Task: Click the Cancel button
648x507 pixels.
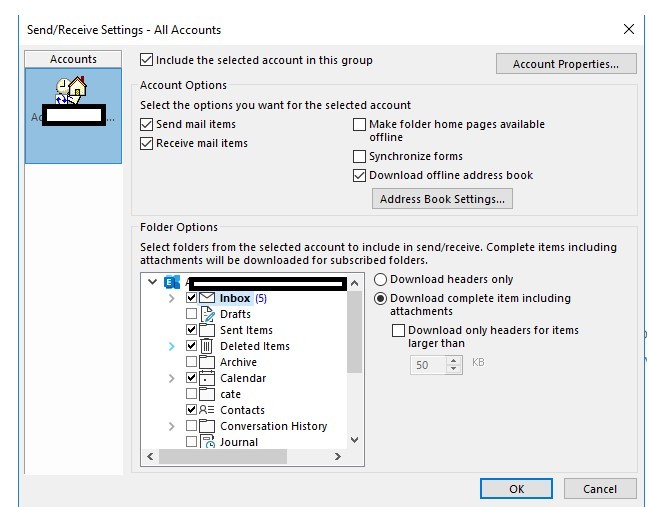Action: click(600, 489)
